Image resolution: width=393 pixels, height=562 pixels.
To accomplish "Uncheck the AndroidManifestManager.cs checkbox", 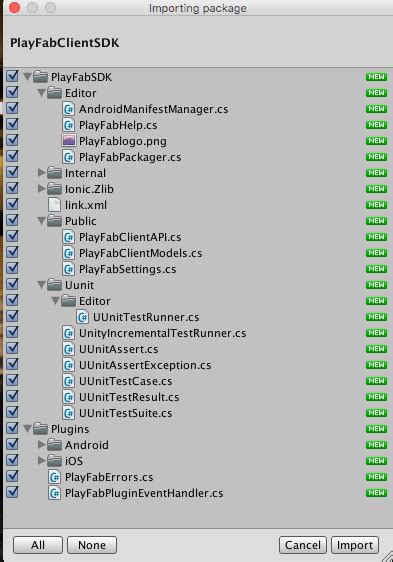I will tap(12, 108).
